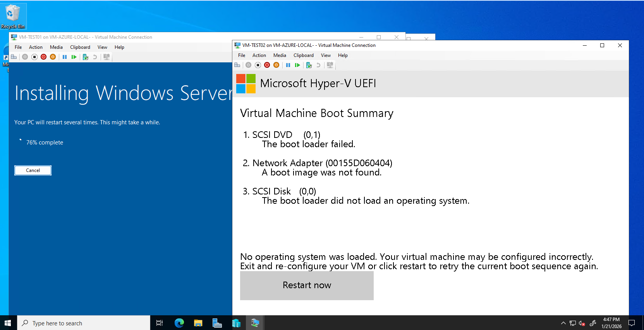Viewport: 644px width, 330px height.
Task: Select the Recycle Bin desktop icon
Action: click(x=13, y=16)
